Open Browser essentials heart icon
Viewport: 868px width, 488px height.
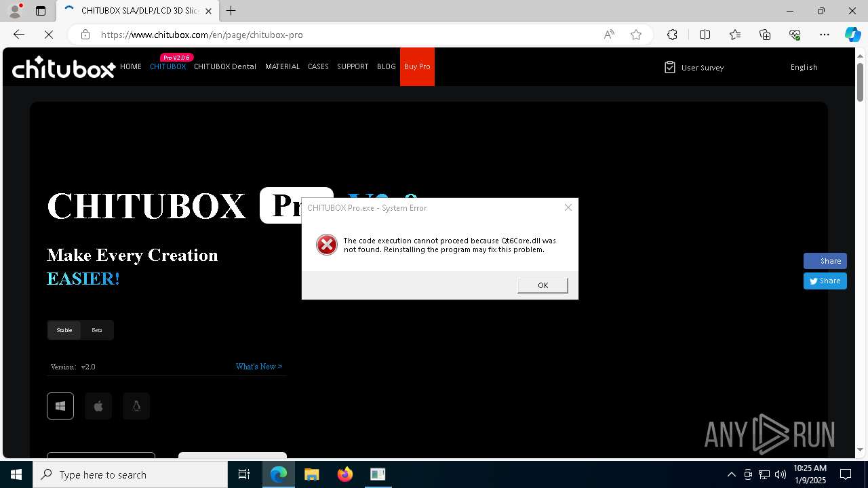(x=795, y=35)
